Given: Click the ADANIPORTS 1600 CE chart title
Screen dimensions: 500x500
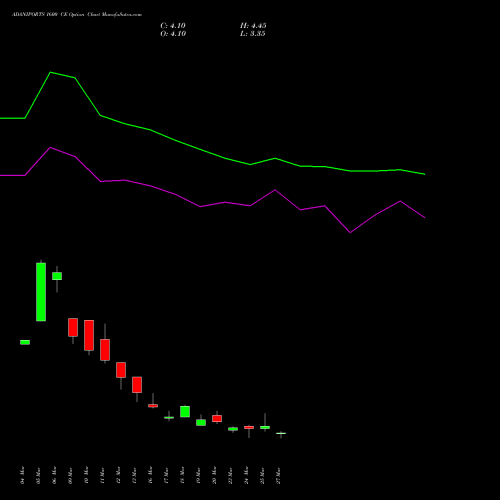Looking at the screenshot, I should [x=77, y=15].
